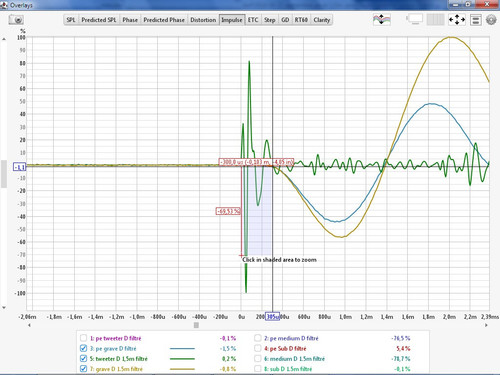Viewport: 500px width, 375px height.
Task: Switch to the SPL tab
Action: [71, 20]
